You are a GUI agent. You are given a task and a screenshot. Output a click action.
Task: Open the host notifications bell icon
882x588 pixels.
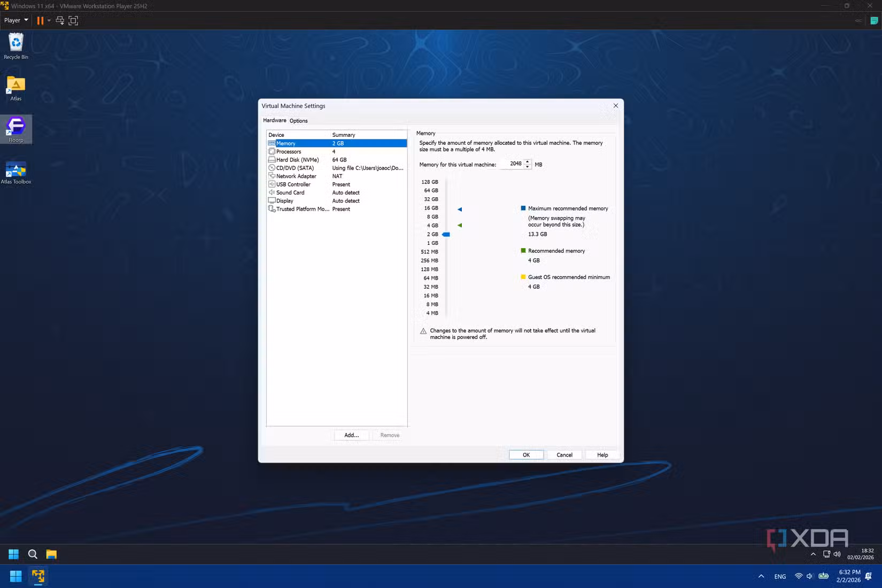(x=869, y=576)
